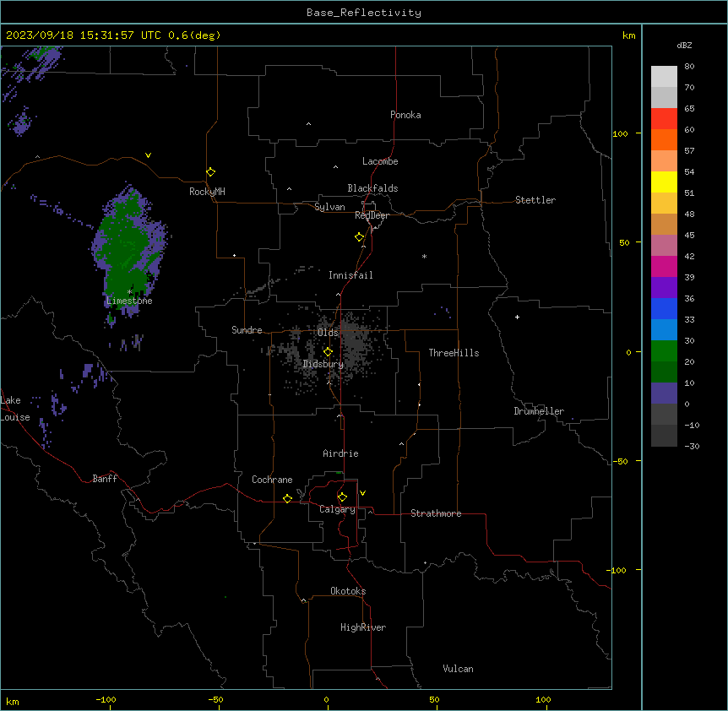Click the white asterisk east of Innisfail
728x711 pixels.
424,256
